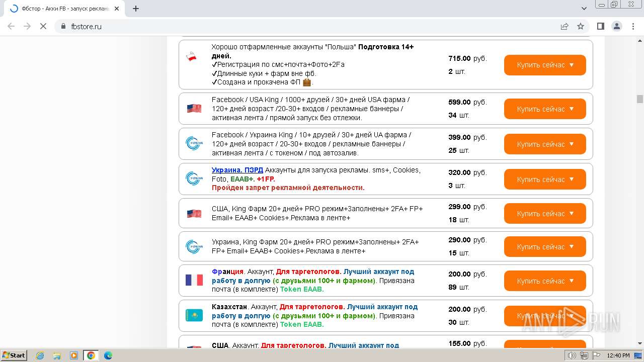644x362 pixels.
Task: Select the '89 шт.' stock count
Action: click(x=458, y=287)
